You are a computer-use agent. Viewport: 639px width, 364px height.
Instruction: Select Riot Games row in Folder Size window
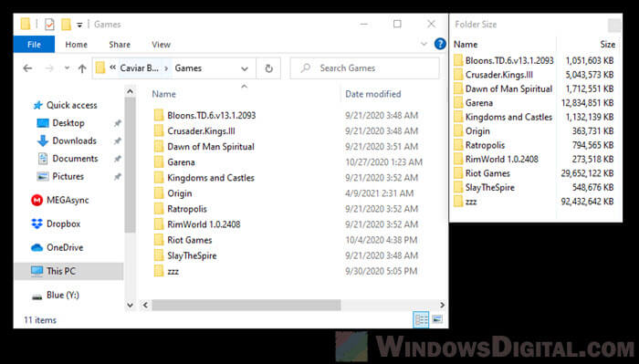pos(534,173)
